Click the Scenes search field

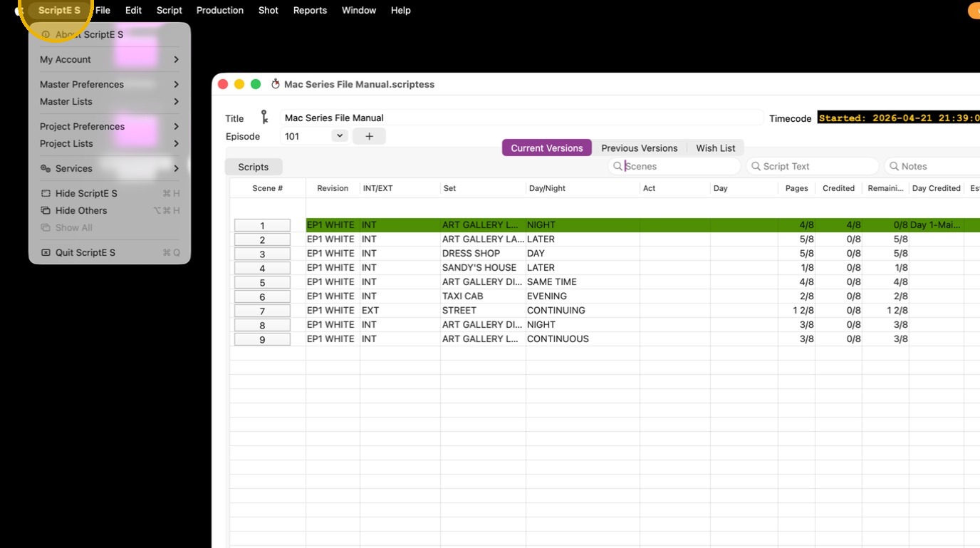tap(674, 166)
